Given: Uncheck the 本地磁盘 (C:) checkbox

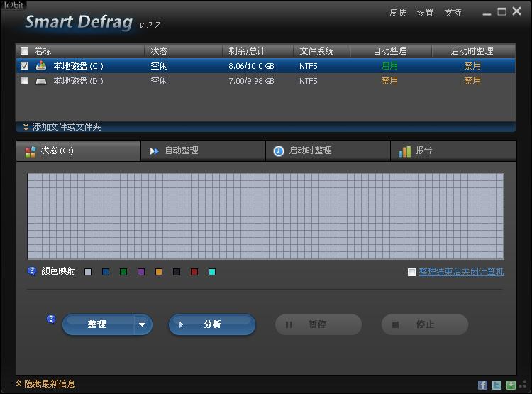Looking at the screenshot, I should point(25,66).
